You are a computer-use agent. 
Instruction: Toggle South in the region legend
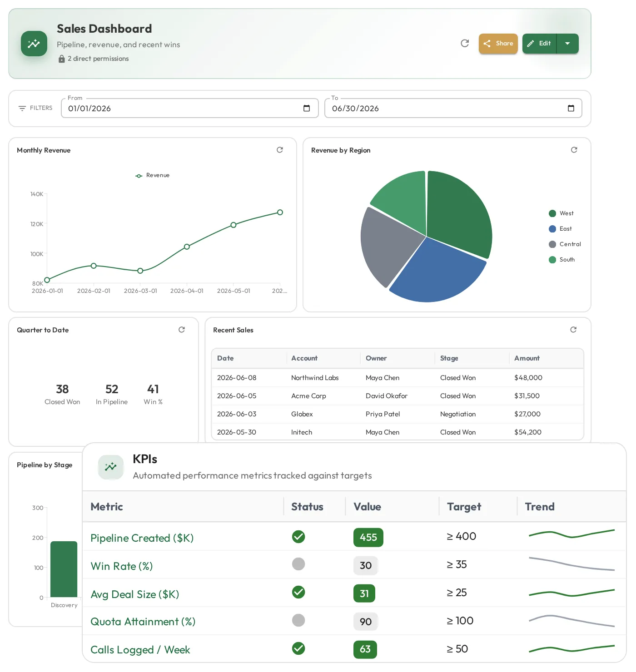(x=562, y=260)
